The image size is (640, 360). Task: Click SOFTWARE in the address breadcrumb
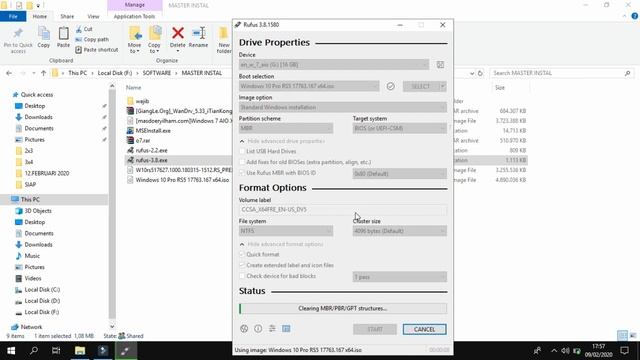pyautogui.click(x=157, y=73)
